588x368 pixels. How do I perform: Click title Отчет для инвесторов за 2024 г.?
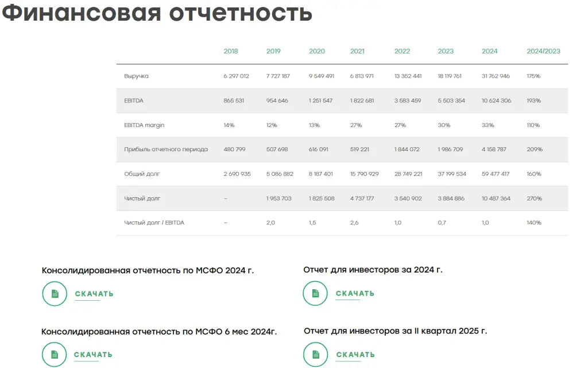tap(373, 270)
